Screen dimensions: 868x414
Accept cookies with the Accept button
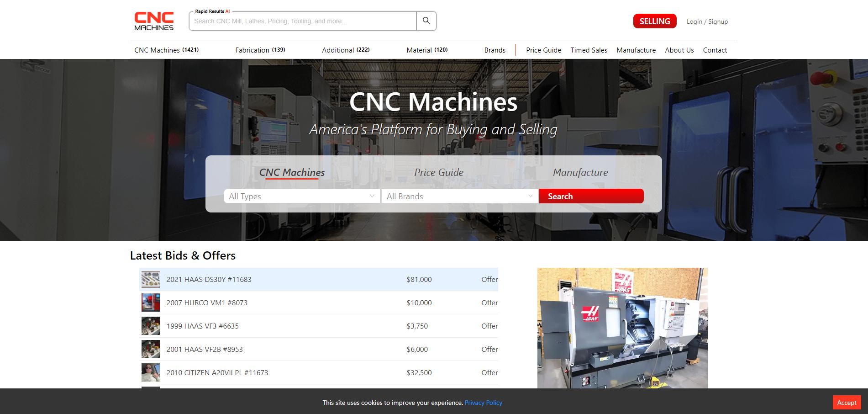tap(847, 403)
